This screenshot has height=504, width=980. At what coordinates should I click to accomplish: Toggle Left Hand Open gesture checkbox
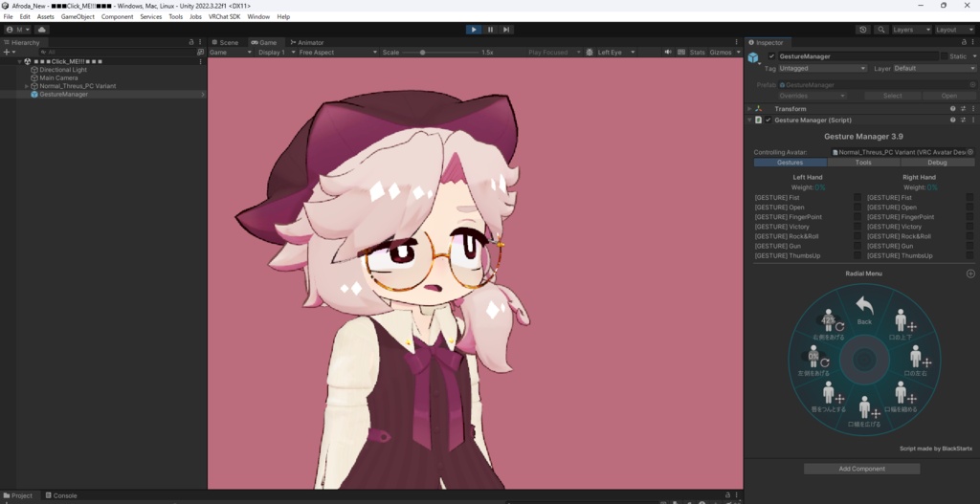click(x=857, y=208)
